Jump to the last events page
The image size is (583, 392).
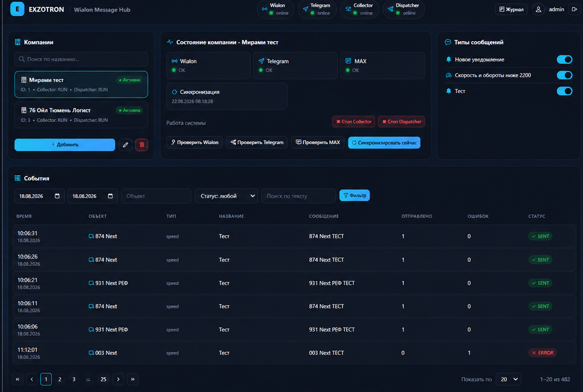pos(133,379)
